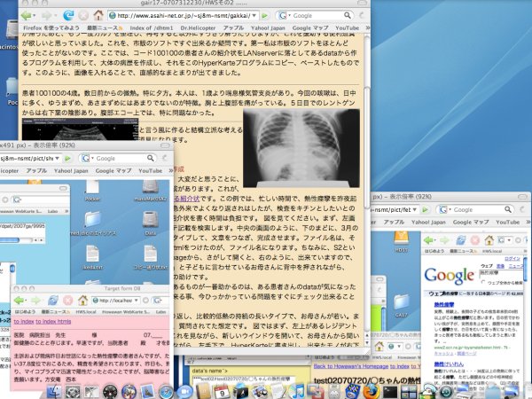Open URL history dropdown of the asahi-net address bar

[x=254, y=16]
